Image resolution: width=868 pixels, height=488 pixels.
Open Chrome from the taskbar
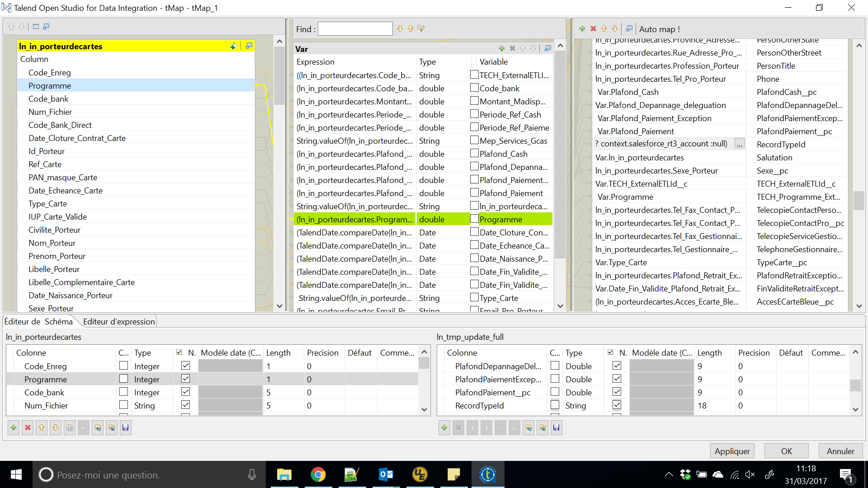(x=318, y=474)
